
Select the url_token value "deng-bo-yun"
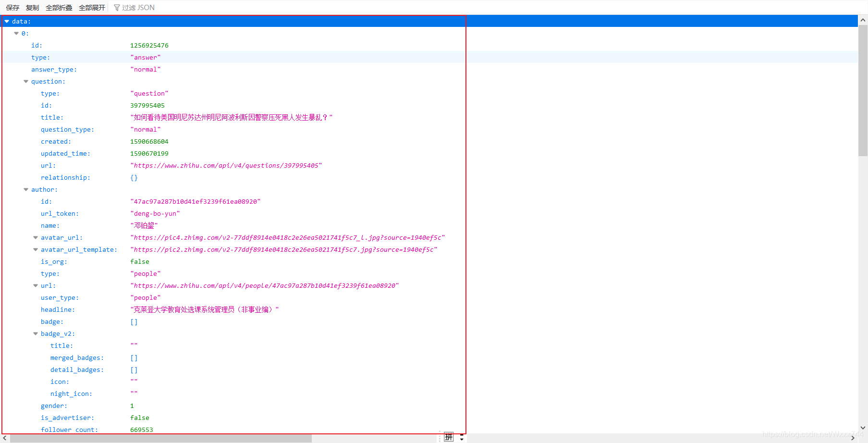pos(155,213)
